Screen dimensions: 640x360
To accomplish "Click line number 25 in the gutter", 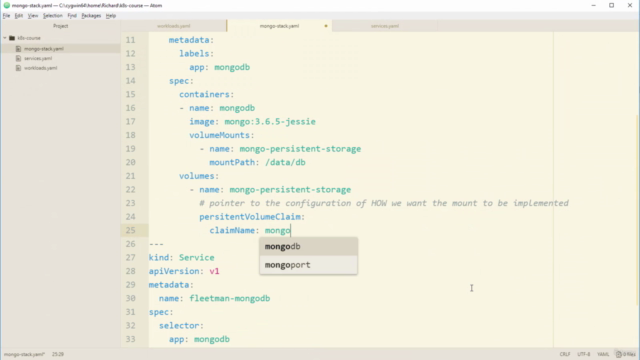I will (x=130, y=231).
